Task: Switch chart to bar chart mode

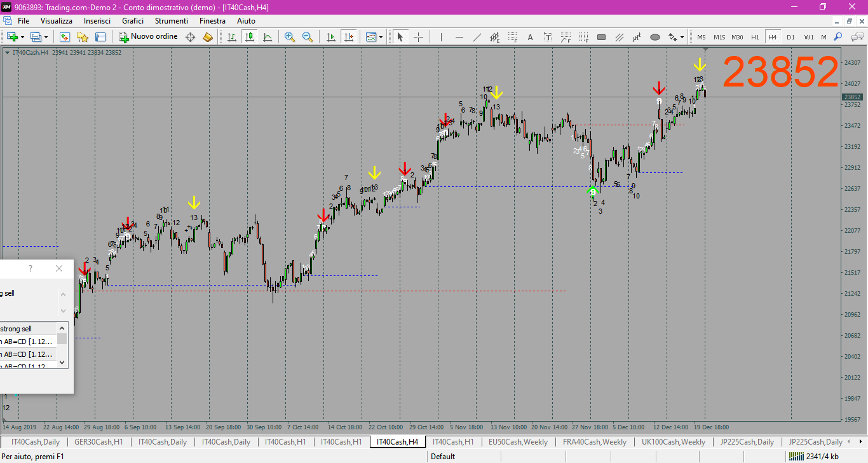Action: (232, 37)
